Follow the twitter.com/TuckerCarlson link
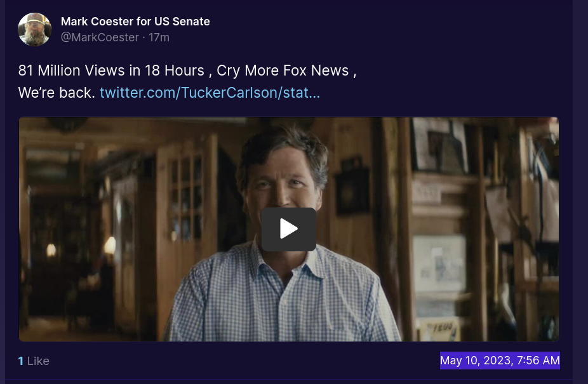This screenshot has height=384, width=588. point(210,93)
